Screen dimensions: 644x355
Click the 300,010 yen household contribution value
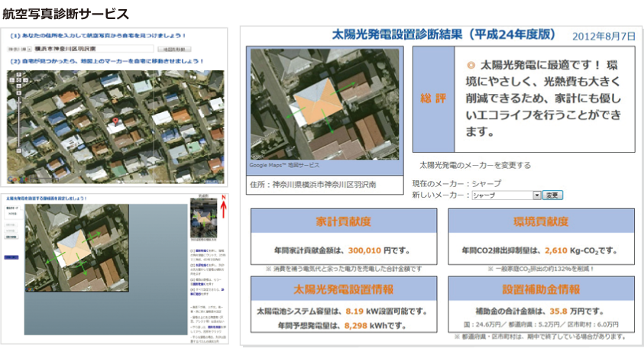[364, 250]
